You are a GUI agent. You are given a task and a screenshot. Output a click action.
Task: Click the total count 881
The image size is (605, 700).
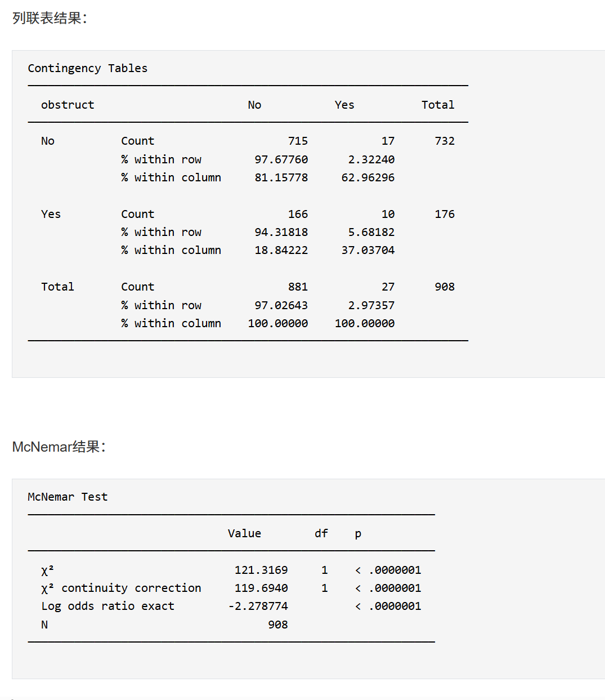[x=298, y=287]
